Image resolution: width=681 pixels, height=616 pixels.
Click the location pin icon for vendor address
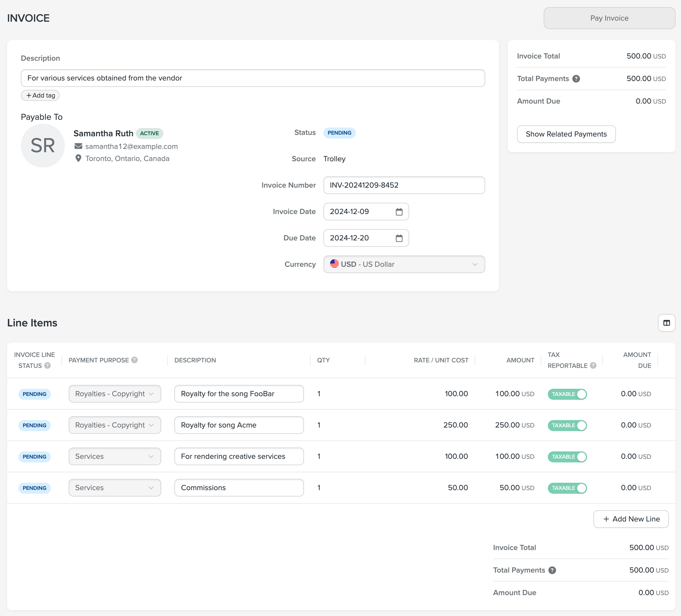[x=78, y=159]
